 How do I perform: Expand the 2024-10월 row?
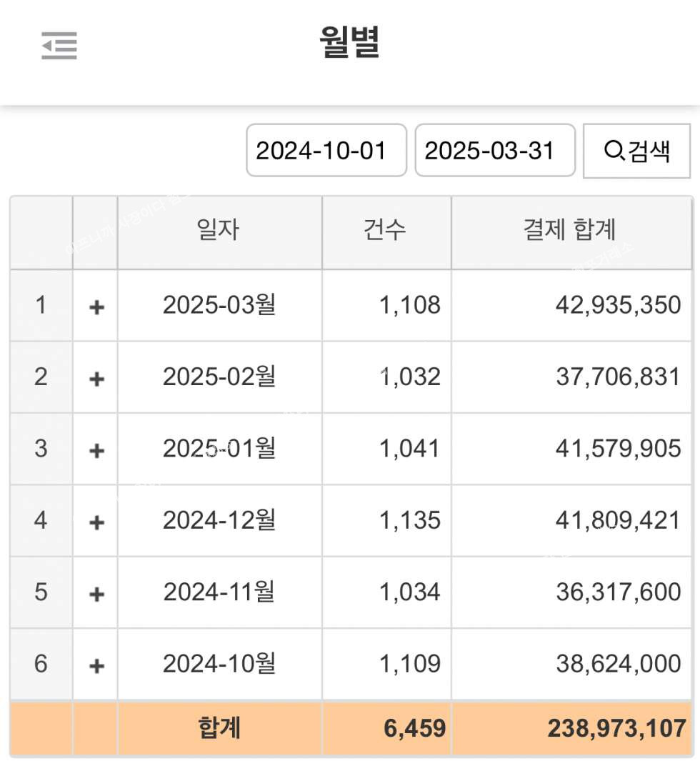point(96,665)
